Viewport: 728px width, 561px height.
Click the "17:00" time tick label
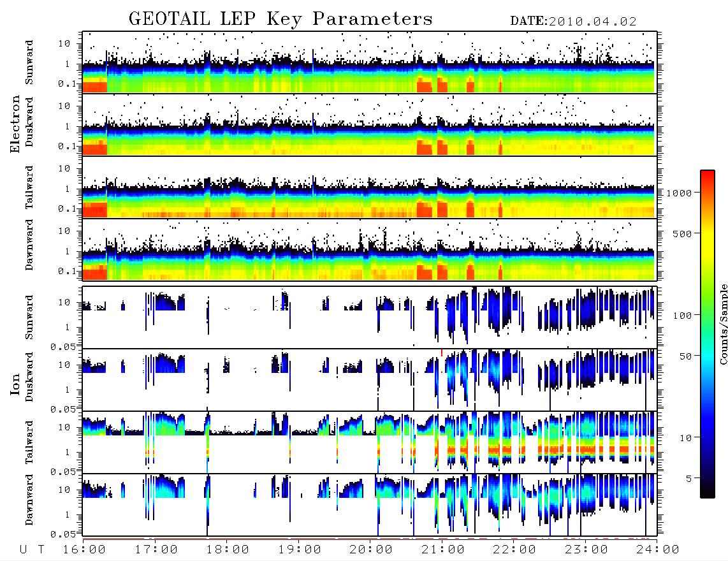(x=156, y=550)
